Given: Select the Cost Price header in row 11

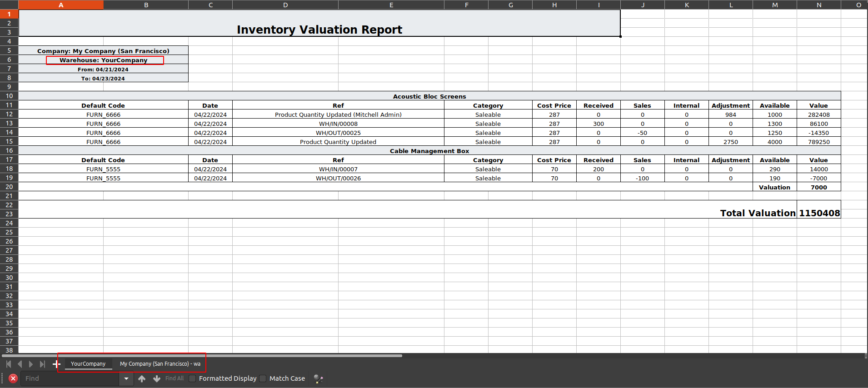Looking at the screenshot, I should (554, 105).
